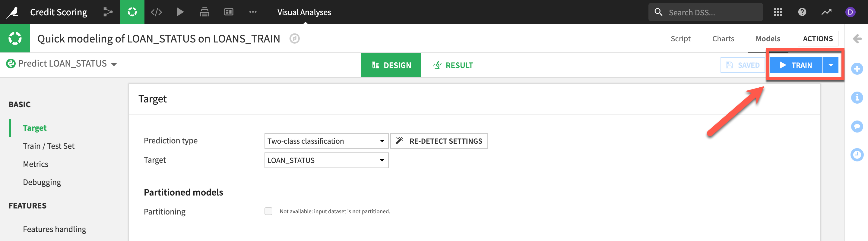Open the code notebooks icon
The width and height of the screenshot is (868, 241).
pyautogui.click(x=156, y=12)
